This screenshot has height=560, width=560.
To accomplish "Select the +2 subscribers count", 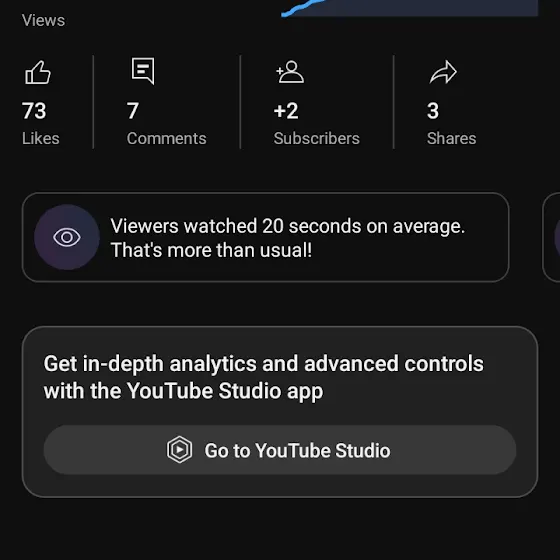I will [x=286, y=111].
